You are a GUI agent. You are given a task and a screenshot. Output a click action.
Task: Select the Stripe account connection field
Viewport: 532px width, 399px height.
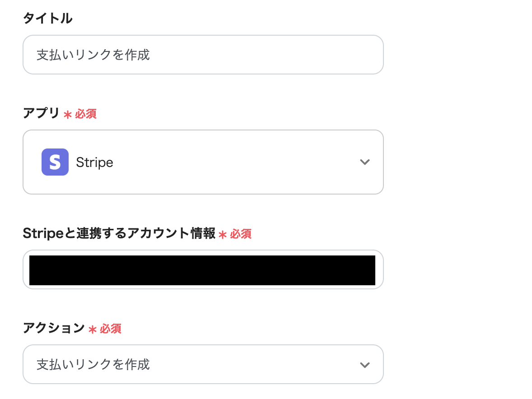[x=203, y=270]
